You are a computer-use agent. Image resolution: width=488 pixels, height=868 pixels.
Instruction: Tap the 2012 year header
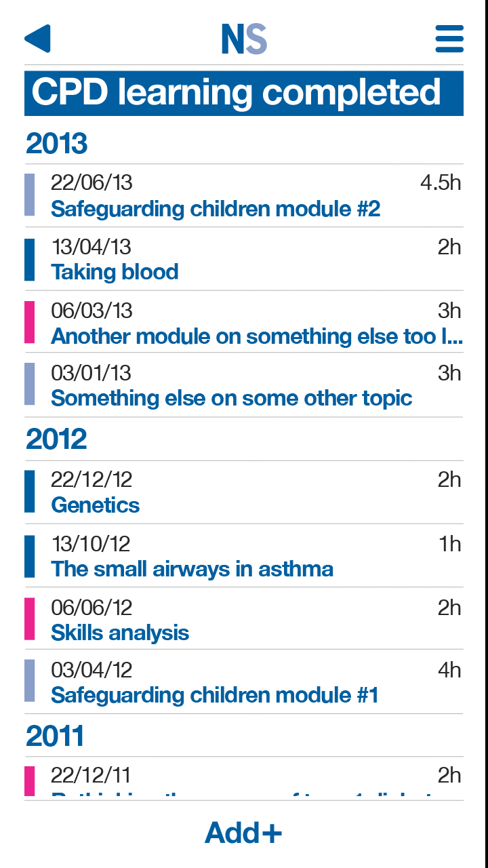pos(57,439)
